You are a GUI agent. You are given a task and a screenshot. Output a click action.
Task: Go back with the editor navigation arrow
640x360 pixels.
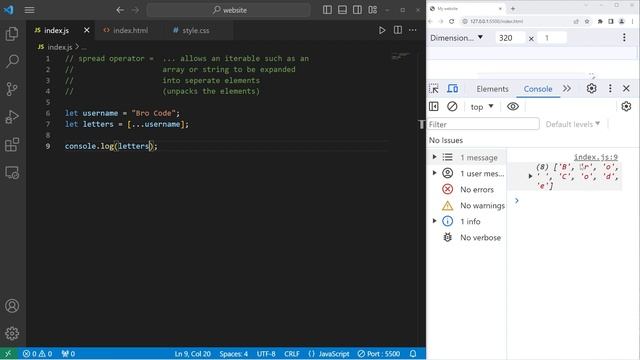pos(120,10)
